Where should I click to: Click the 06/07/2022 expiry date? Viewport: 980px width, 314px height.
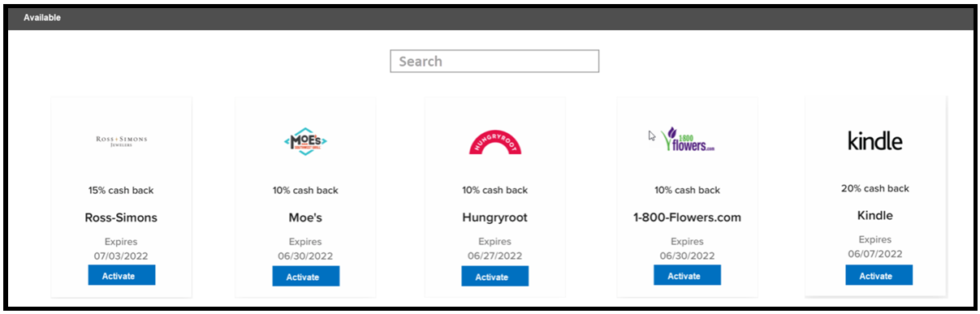(x=875, y=253)
